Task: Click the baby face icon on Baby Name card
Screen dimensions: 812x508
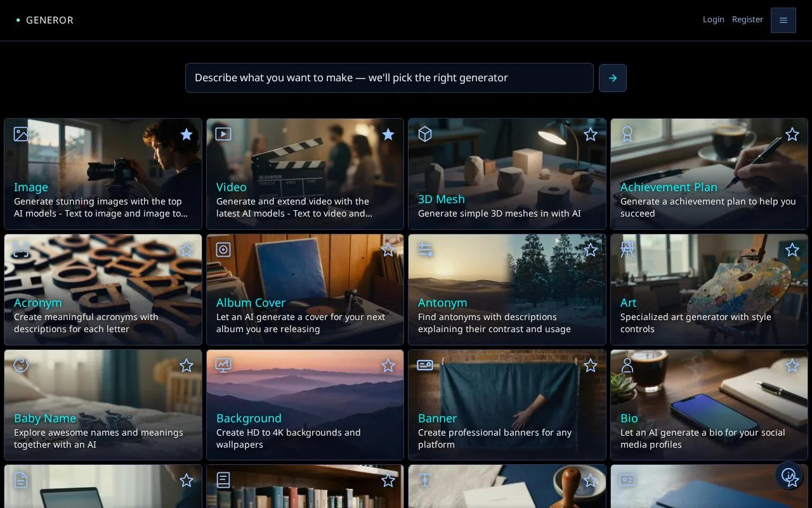Action: [21, 365]
